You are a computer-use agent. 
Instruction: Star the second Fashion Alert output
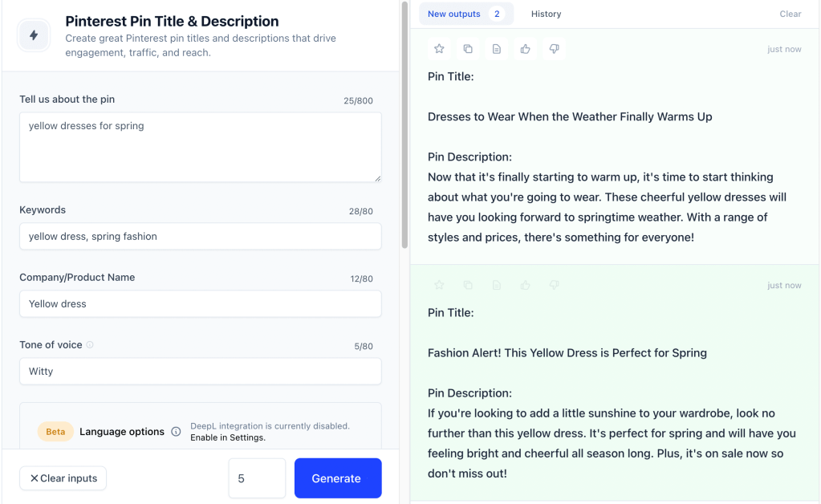[439, 285]
